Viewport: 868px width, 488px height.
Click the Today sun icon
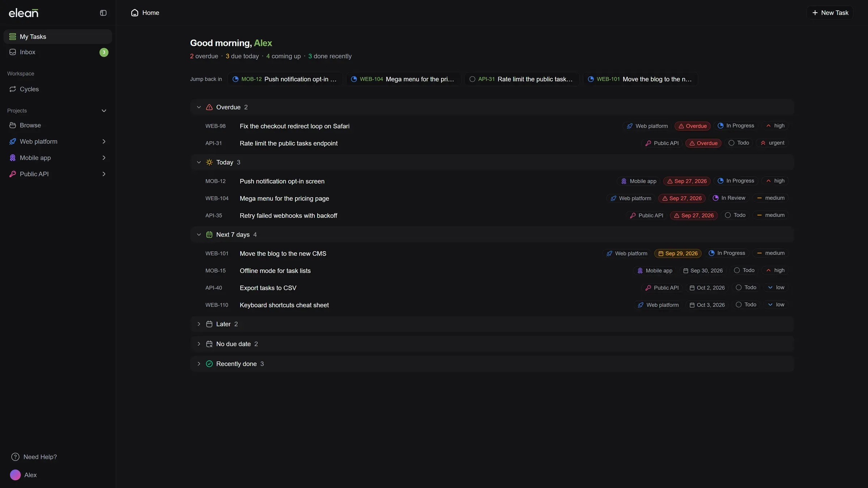pyautogui.click(x=209, y=162)
